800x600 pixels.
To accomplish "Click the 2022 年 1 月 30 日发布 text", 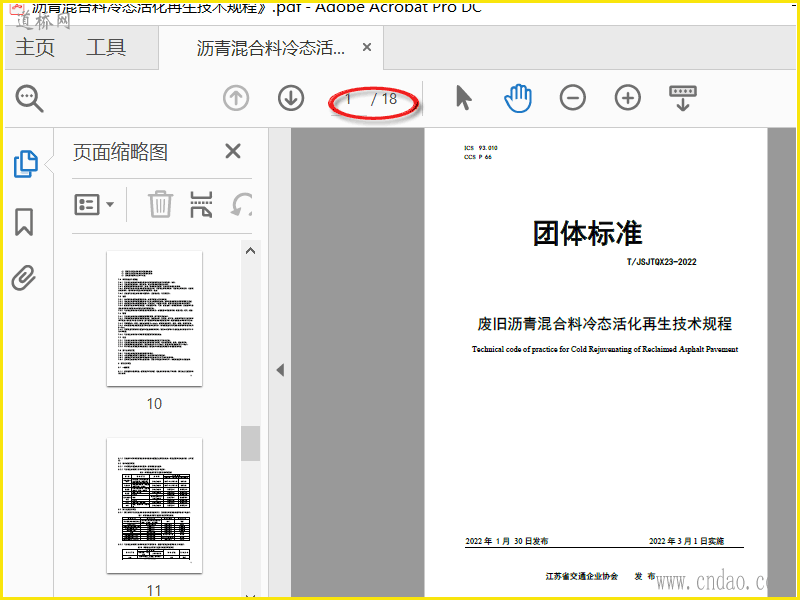I will pos(507,541).
